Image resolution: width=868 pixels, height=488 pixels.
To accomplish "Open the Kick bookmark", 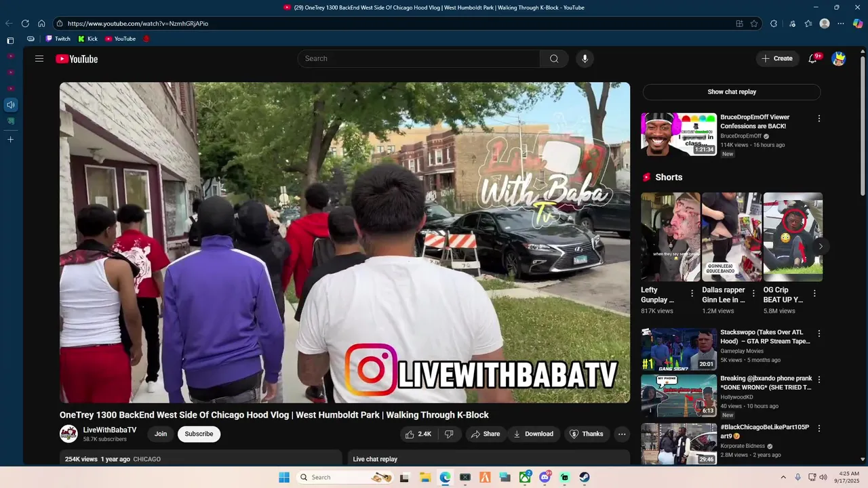I will (88, 39).
